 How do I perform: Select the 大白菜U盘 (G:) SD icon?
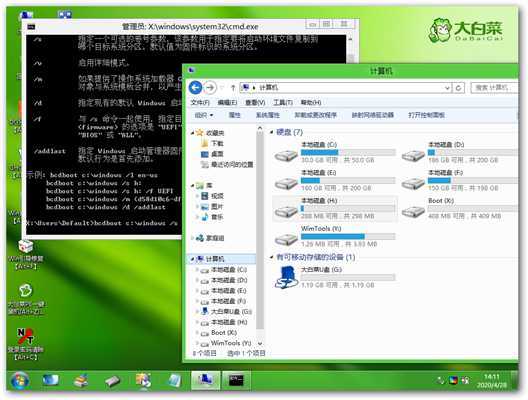286,277
